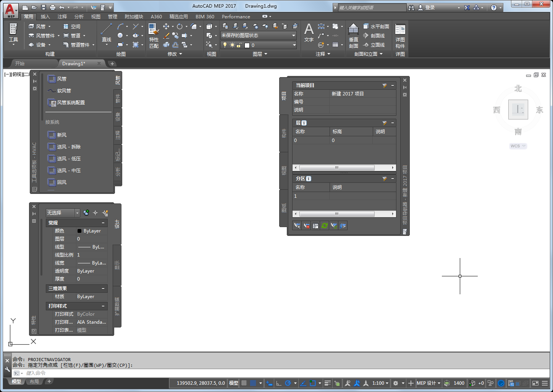Toggle auto-hide on the Project Navigator palette

tap(405, 87)
